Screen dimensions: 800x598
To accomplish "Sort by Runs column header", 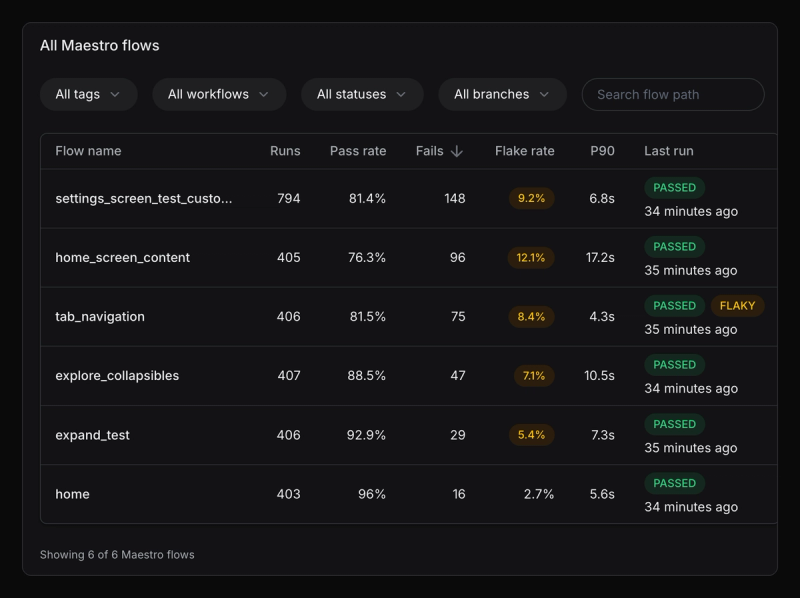I will tap(285, 151).
